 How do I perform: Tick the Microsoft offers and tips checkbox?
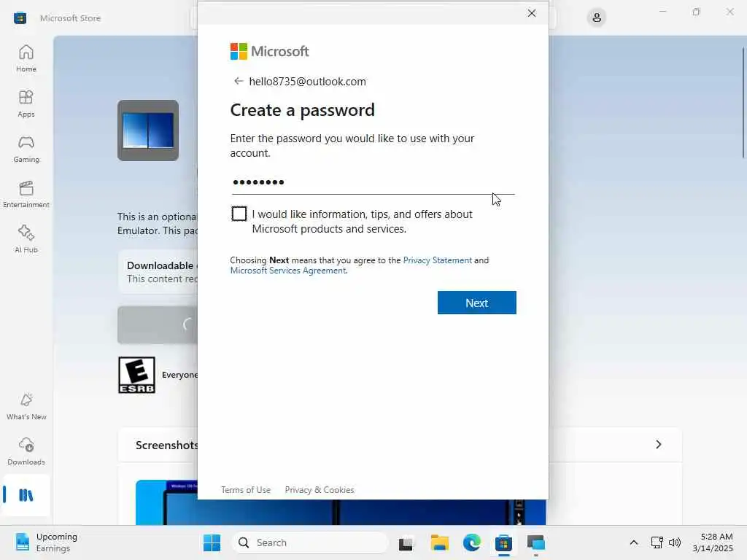tap(239, 214)
